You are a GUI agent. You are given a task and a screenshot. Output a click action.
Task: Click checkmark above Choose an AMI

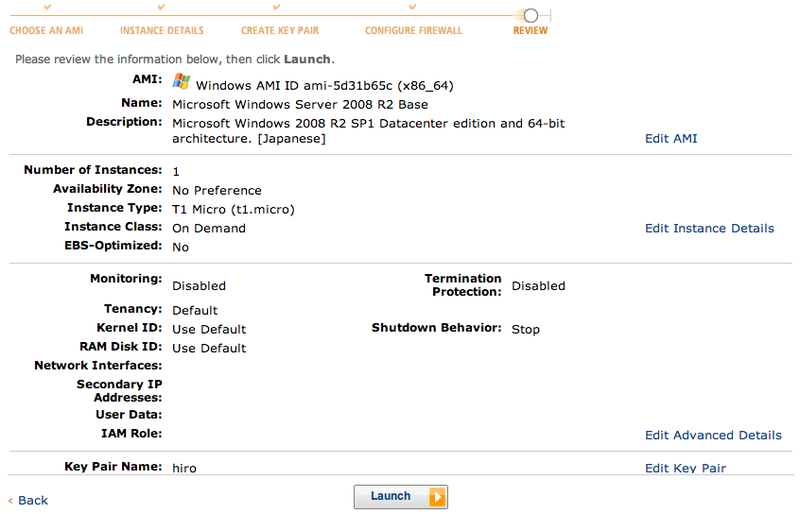coord(47,7)
